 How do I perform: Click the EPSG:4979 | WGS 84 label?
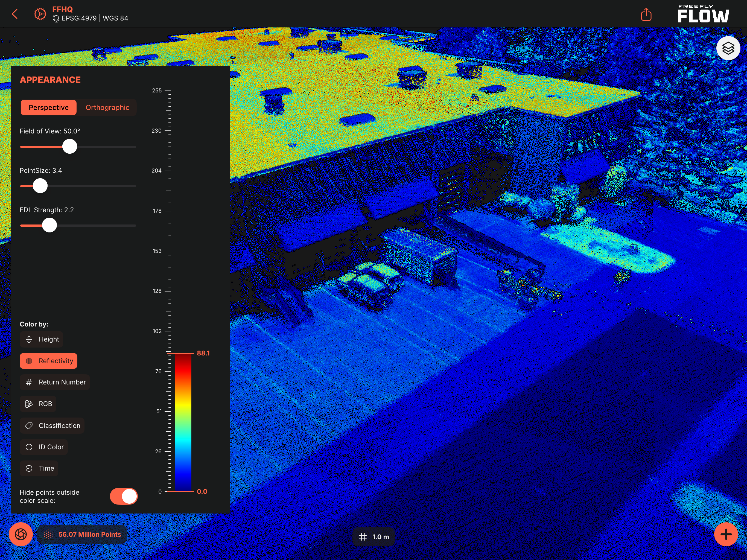click(95, 19)
